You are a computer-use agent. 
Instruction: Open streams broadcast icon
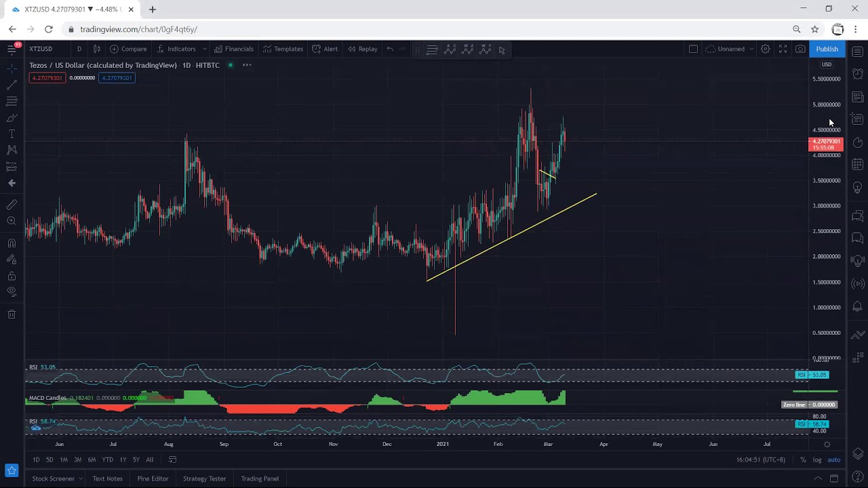tap(857, 283)
